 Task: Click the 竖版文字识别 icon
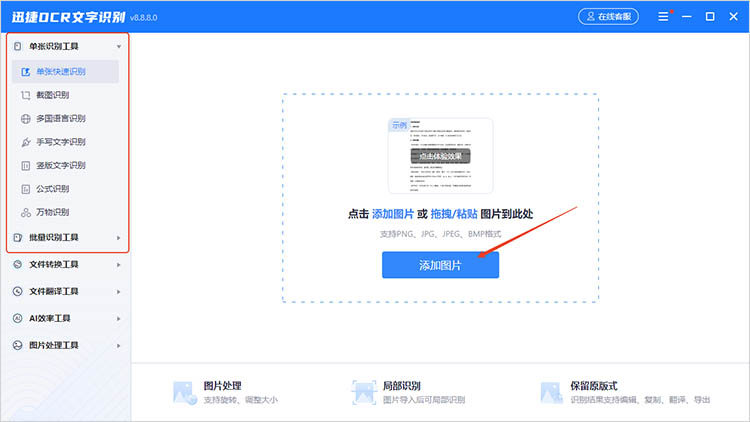(26, 166)
